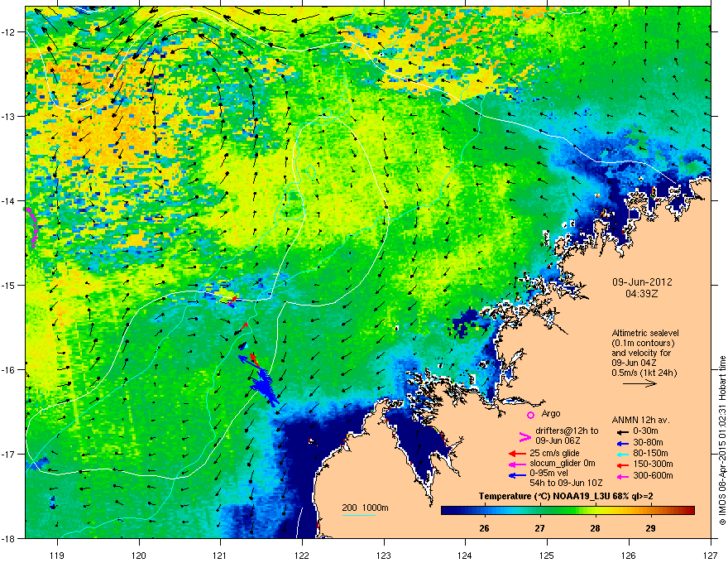
Task: Click the '300-600m' depth label
Action: (x=653, y=475)
